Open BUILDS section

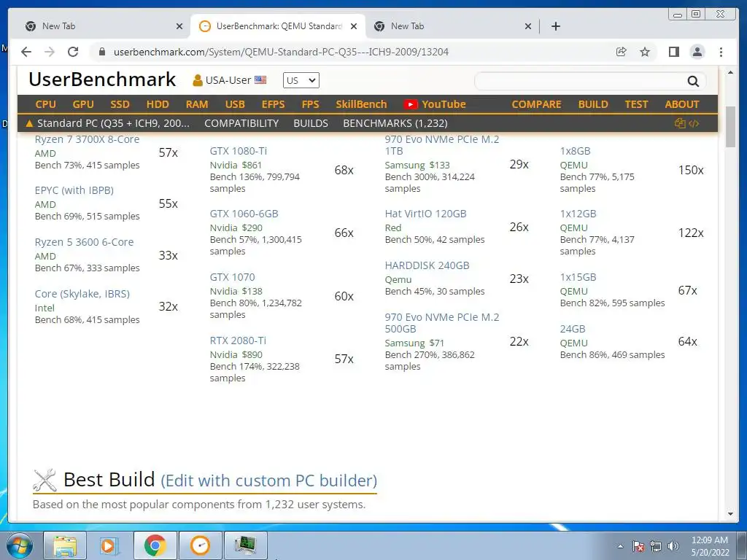click(x=311, y=123)
